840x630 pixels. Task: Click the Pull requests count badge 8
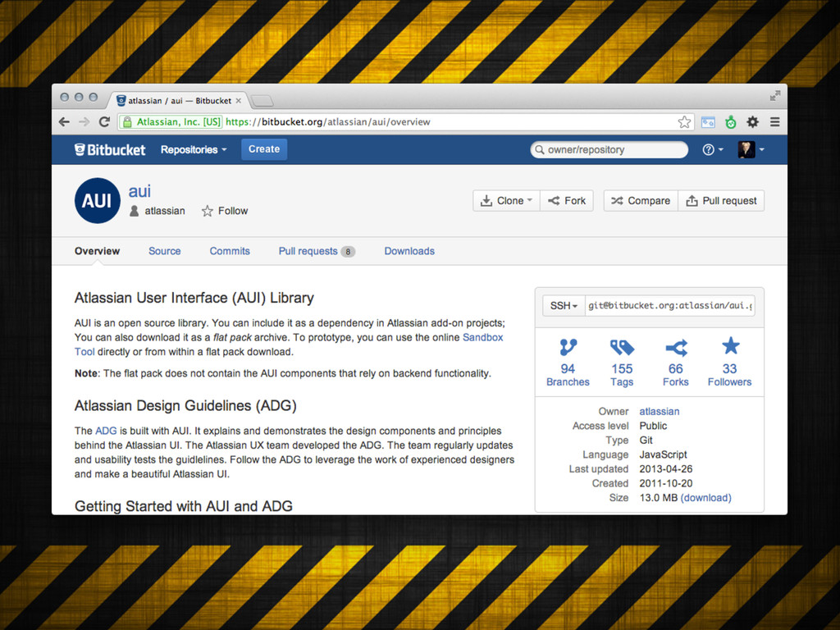pyautogui.click(x=348, y=252)
